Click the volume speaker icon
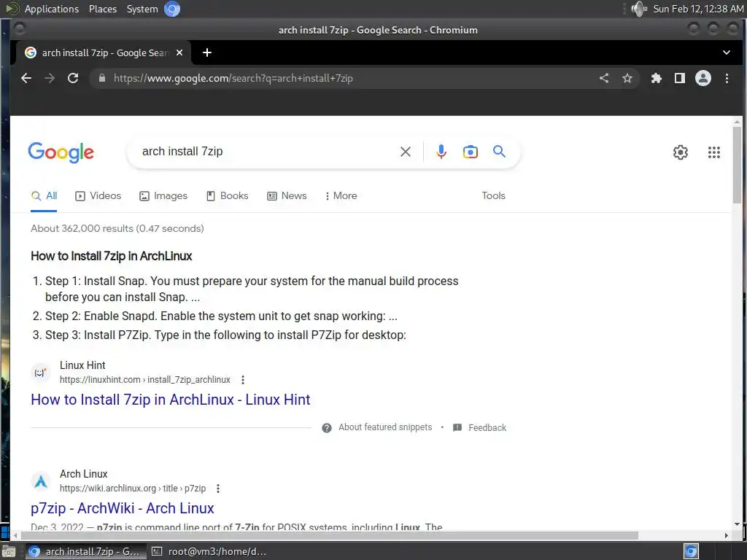Viewport: 747px width, 560px height. [639, 9]
